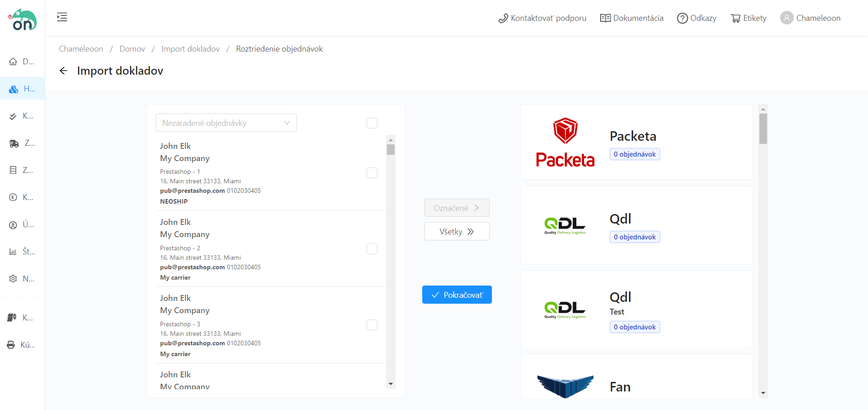Screen dimensions: 868x410
Task: Click the phone icon for support
Action: 503,18
